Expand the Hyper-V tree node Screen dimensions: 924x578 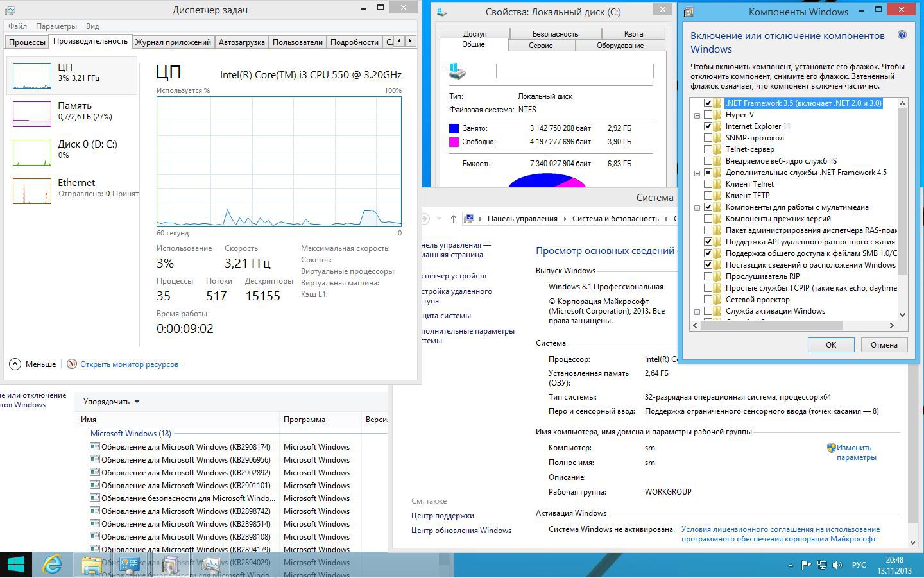[697, 115]
